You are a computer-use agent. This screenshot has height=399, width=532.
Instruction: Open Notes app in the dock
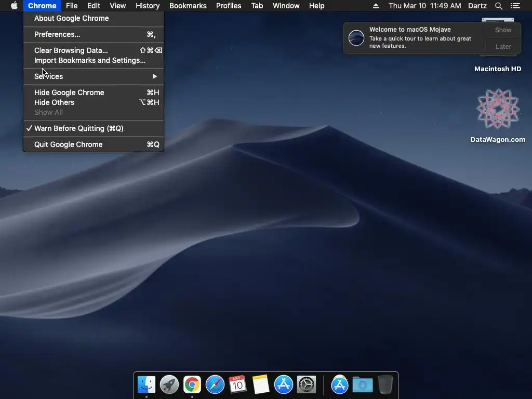[x=261, y=384]
